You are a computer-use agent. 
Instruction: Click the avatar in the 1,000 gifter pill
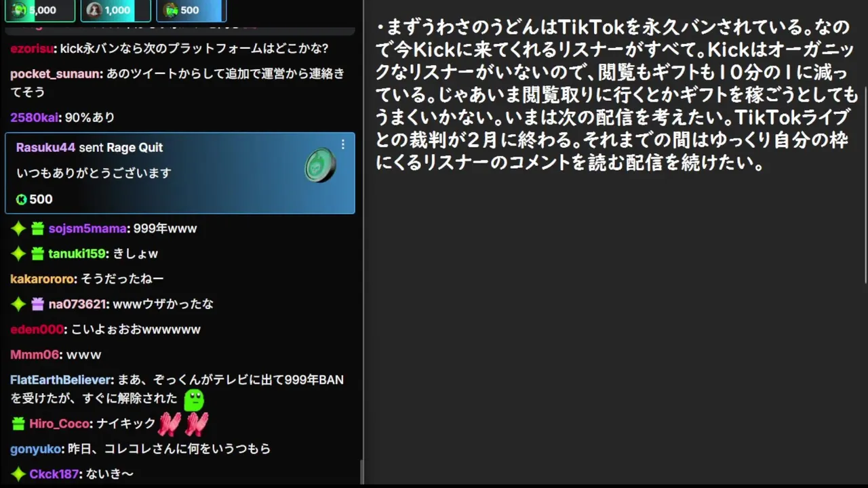coord(95,9)
